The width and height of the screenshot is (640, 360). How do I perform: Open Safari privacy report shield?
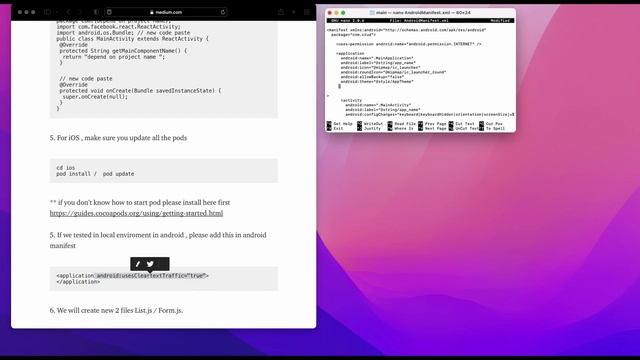tap(96, 12)
